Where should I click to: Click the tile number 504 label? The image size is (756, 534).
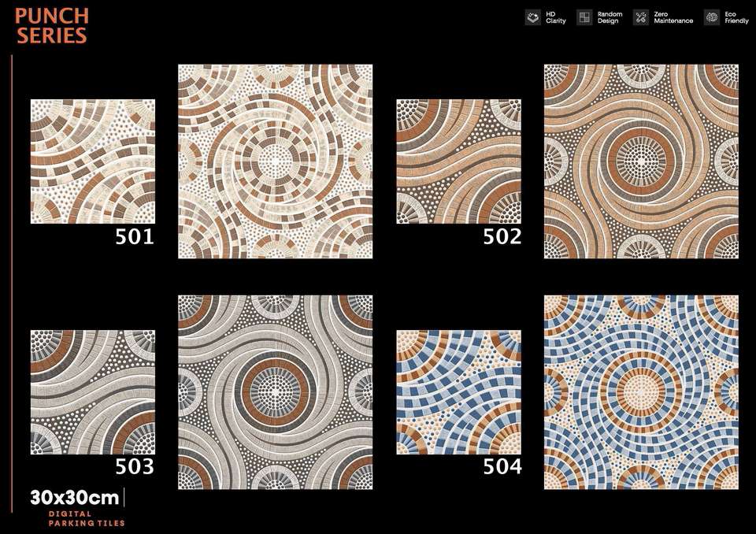point(502,467)
